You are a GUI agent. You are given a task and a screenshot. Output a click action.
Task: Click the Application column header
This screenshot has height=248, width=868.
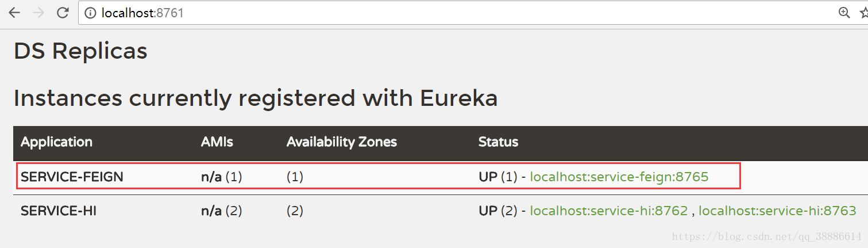pos(56,142)
